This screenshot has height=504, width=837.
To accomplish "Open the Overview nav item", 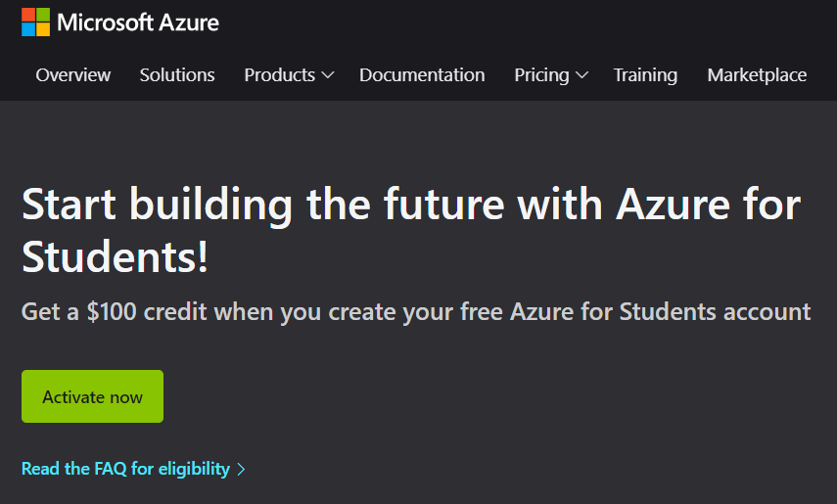I will point(73,75).
